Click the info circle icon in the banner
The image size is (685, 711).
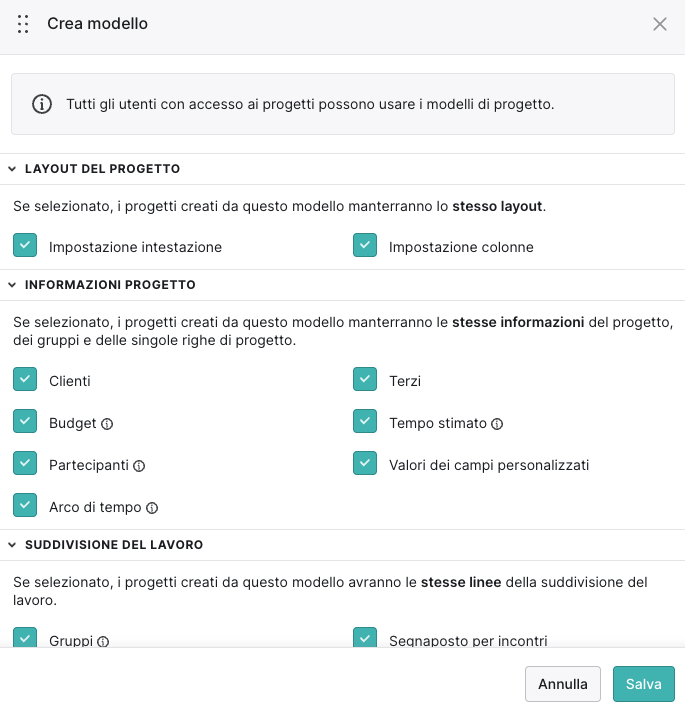click(42, 104)
